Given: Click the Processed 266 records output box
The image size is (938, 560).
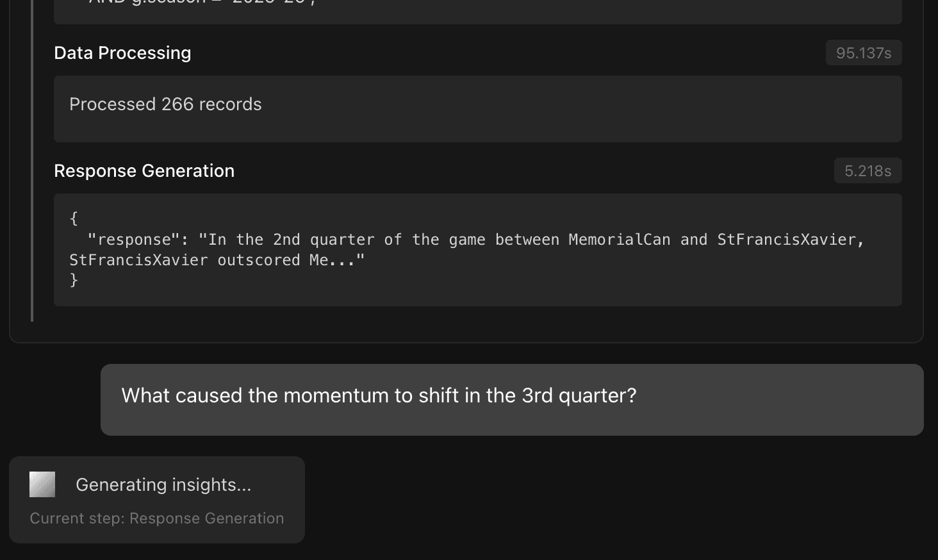Looking at the screenshot, I should coord(478,109).
